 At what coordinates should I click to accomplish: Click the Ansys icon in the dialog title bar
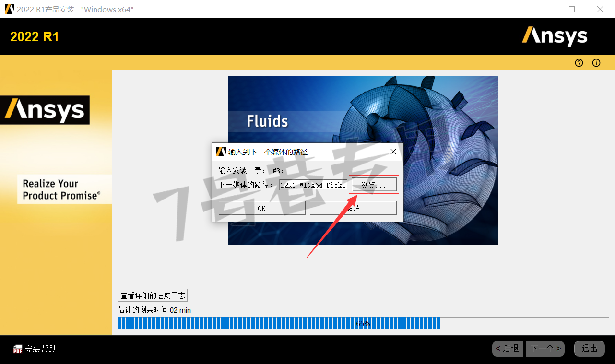[x=221, y=152]
